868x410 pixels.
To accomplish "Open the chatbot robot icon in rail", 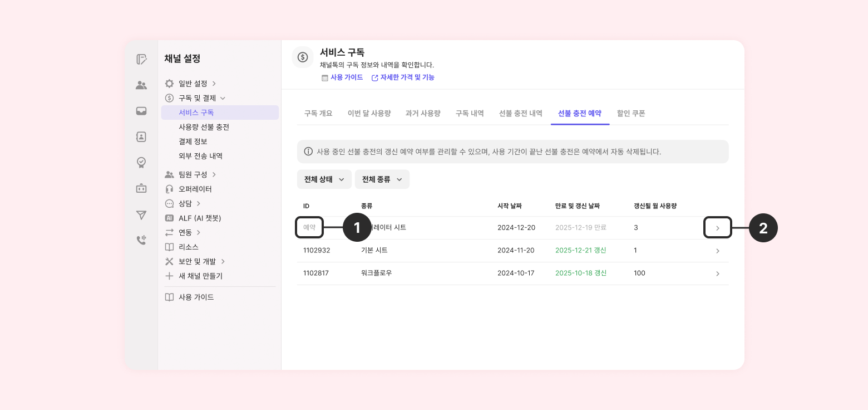I will [x=141, y=188].
